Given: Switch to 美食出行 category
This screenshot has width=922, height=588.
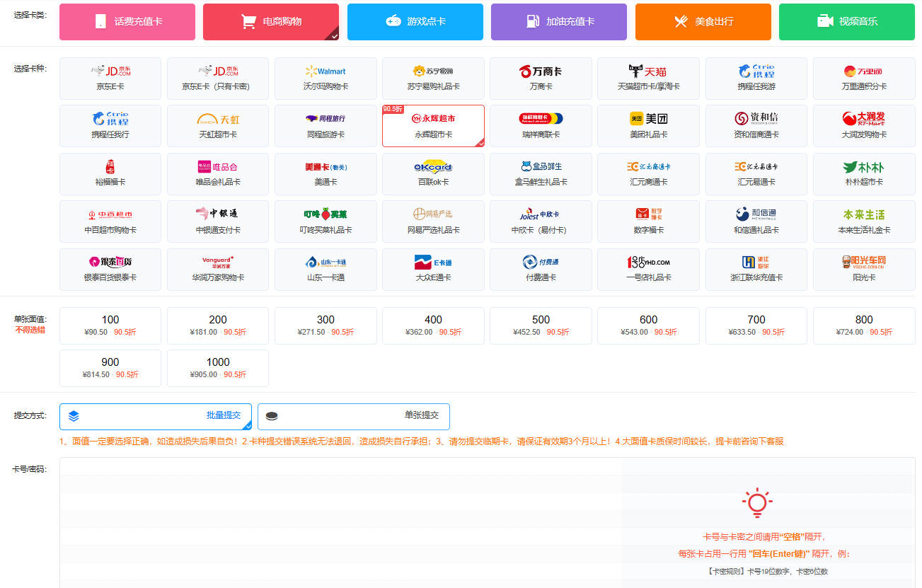Looking at the screenshot, I should pos(703,22).
